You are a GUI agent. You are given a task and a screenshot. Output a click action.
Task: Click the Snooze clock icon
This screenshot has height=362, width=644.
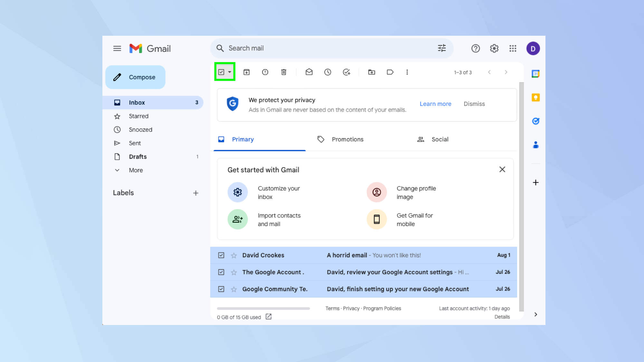(327, 72)
